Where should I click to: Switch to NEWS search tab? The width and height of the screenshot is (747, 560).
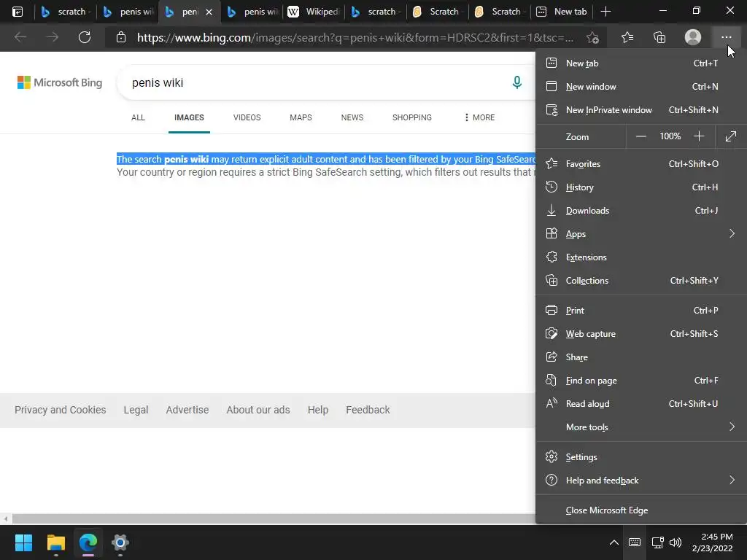352,117
